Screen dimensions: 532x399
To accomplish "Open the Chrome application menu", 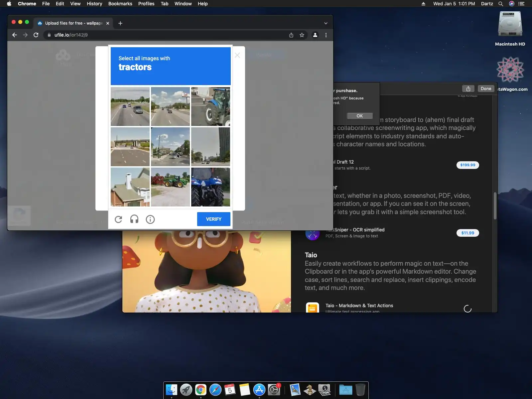I will pyautogui.click(x=27, y=4).
